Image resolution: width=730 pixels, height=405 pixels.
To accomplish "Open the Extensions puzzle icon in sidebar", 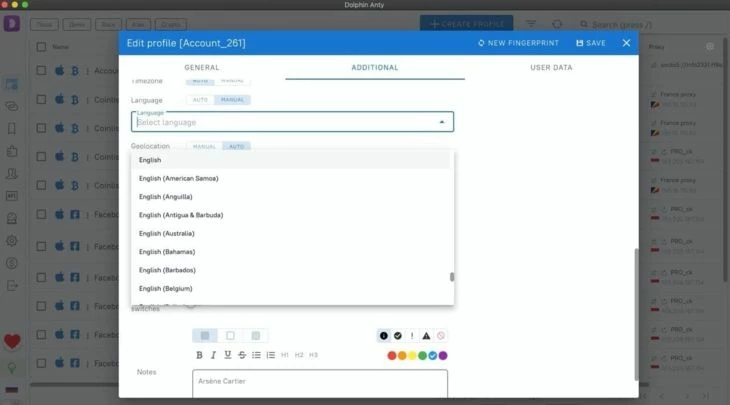I will (12, 151).
